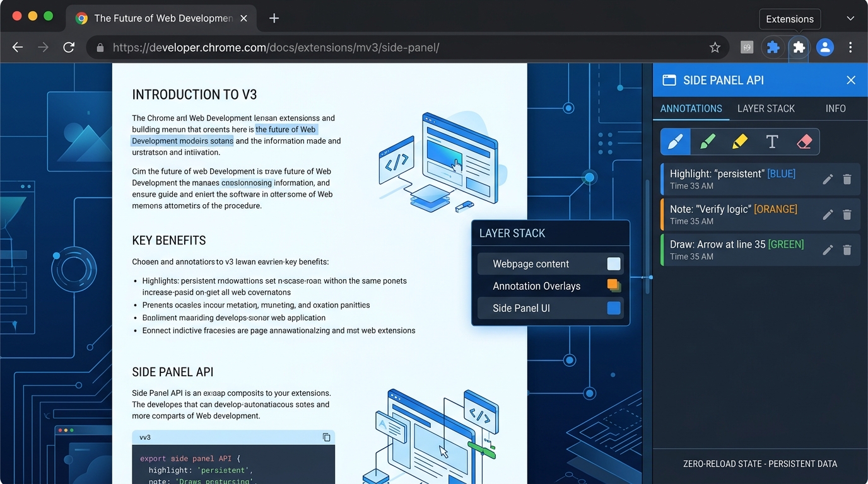
Task: Delete the Highlight "persistent" annotation
Action: 847,180
